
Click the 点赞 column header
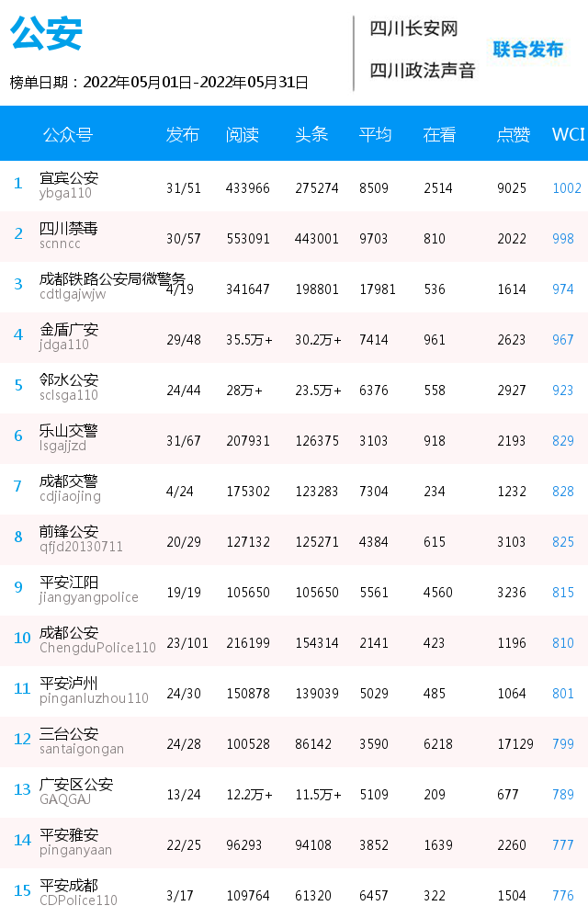coord(513,135)
